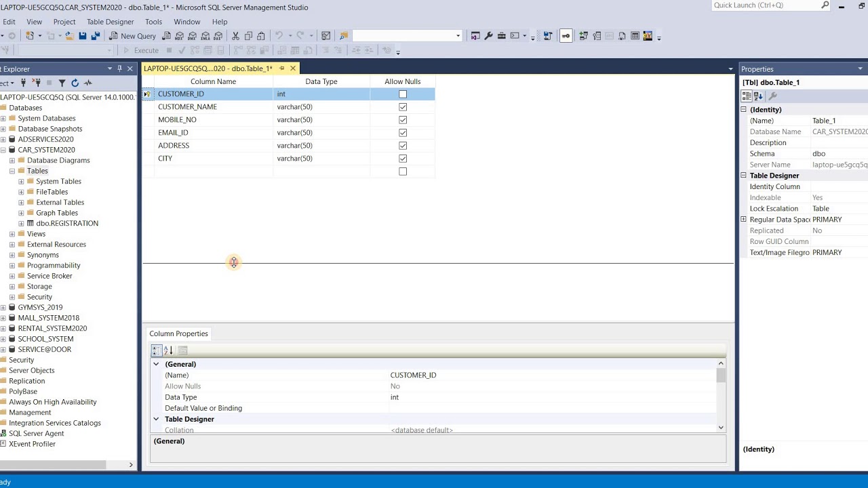Expand the Views folder node
Image resolution: width=868 pixels, height=488 pixels.
[x=12, y=234]
